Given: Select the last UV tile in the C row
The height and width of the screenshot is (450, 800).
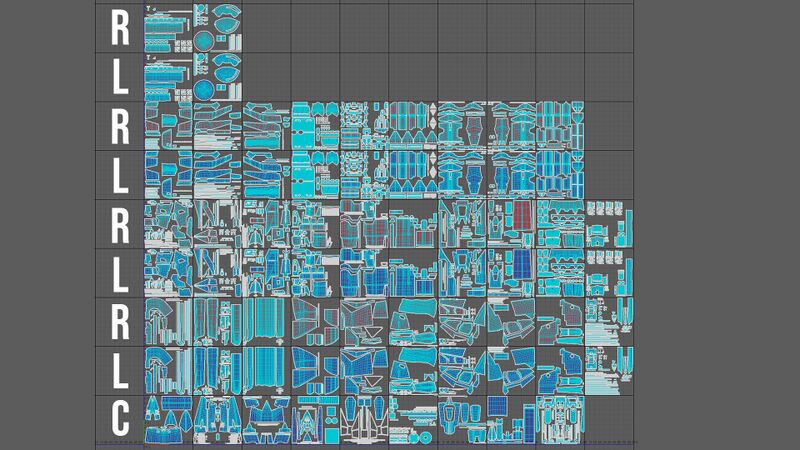Looking at the screenshot, I should point(560,418).
